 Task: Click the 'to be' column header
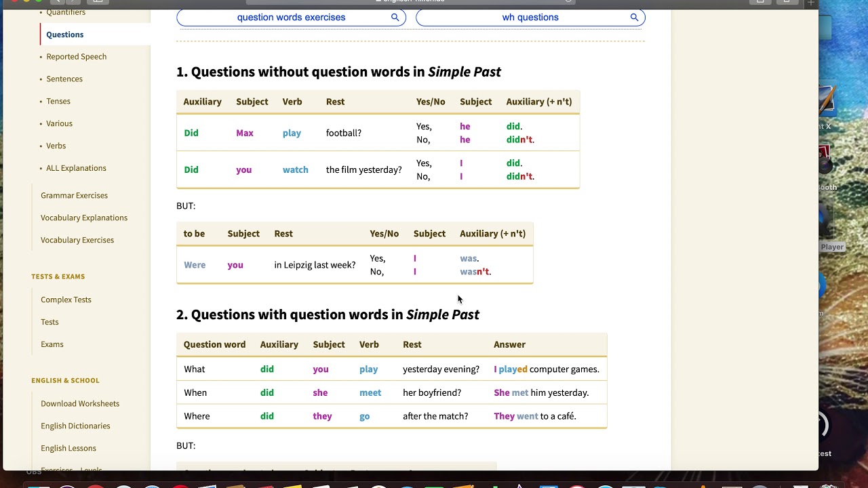[194, 234]
